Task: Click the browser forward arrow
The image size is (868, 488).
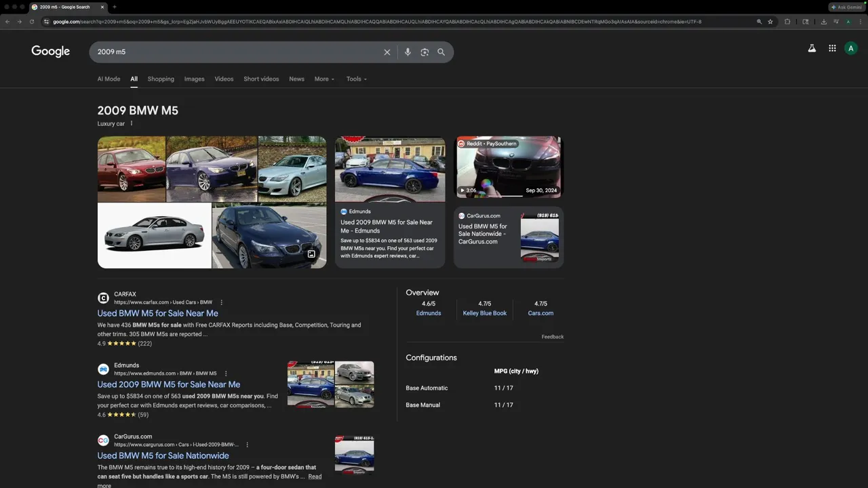Action: [x=19, y=22]
